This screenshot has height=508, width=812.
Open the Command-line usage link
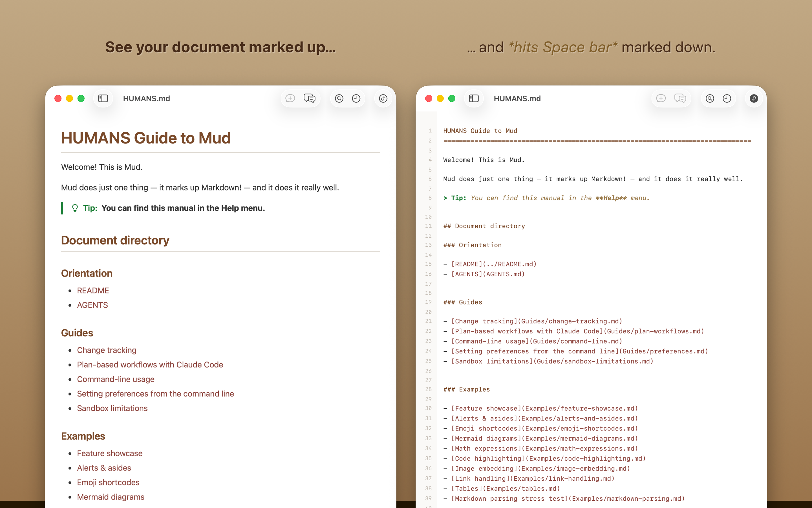[116, 379]
